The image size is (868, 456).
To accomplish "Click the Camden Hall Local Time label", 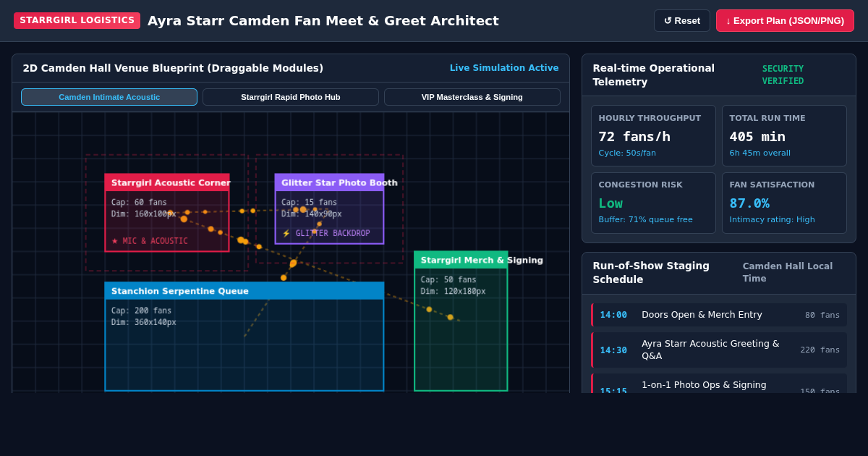I will tap(788, 272).
